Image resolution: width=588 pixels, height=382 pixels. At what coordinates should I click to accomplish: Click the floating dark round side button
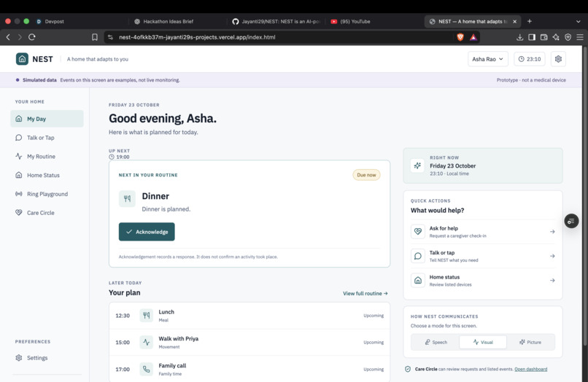click(x=571, y=221)
